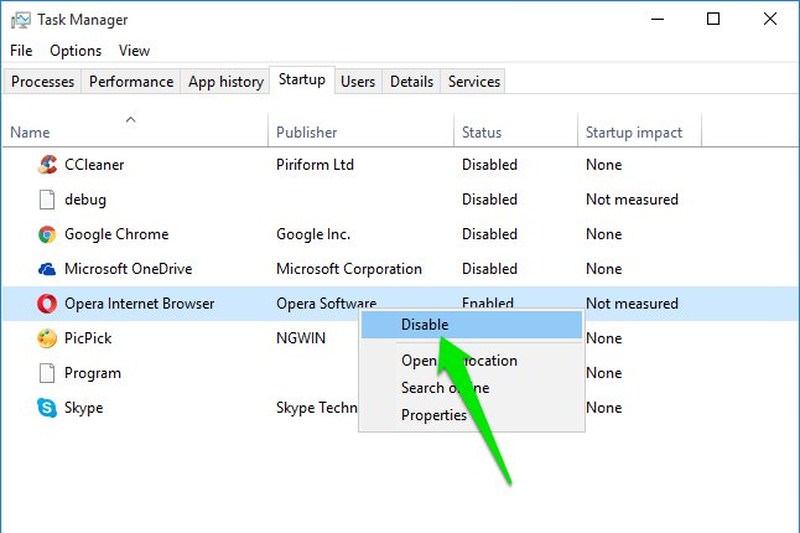The image size is (800, 533).
Task: Click the Microsoft OneDrive cloud icon
Action: tap(47, 269)
